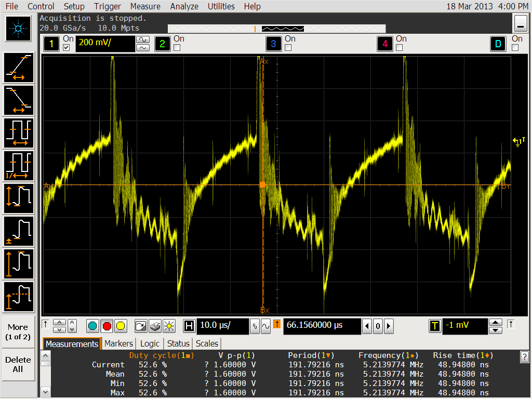532x399 pixels.
Task: Enable Channel 2 with its On checkbox
Action: tap(177, 48)
